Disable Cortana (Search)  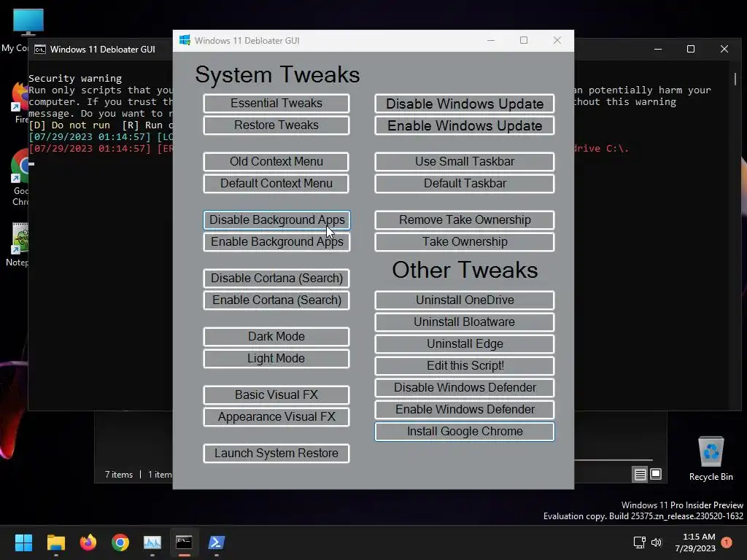276,278
